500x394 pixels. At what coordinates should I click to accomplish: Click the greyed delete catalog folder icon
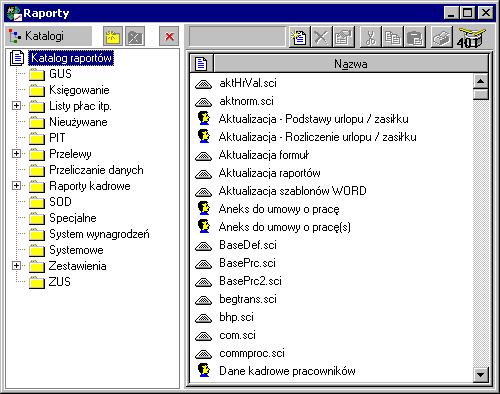pos(135,36)
